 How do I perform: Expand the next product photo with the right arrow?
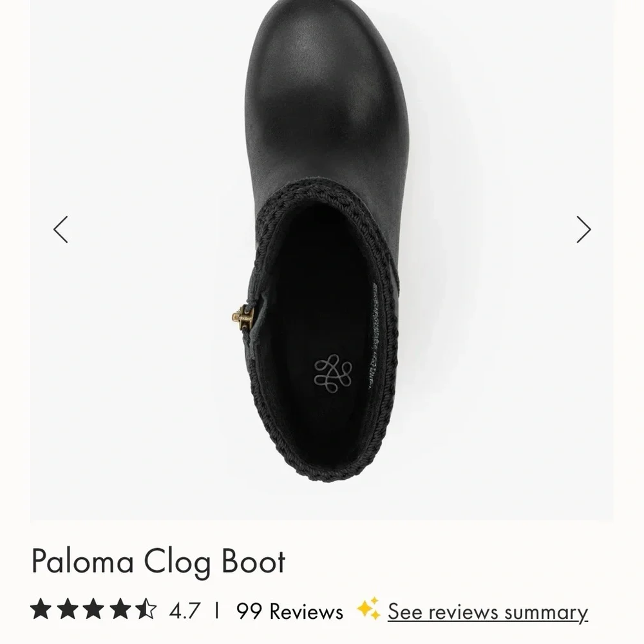coord(583,228)
